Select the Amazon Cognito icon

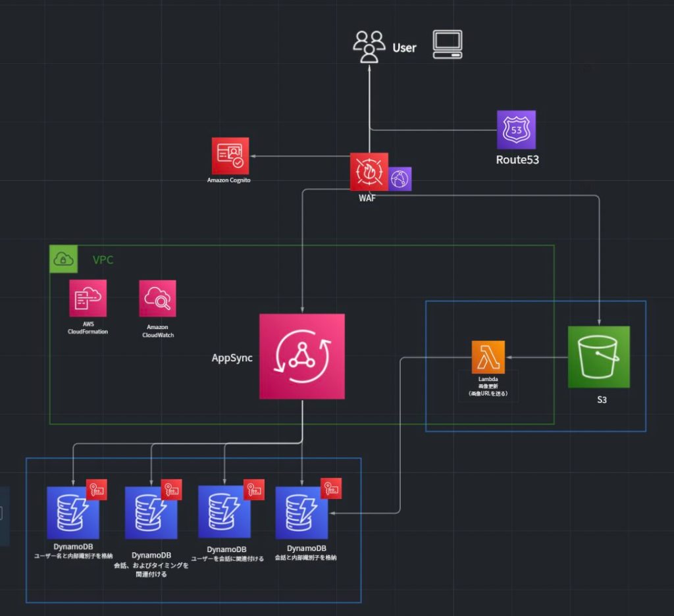tap(230, 156)
